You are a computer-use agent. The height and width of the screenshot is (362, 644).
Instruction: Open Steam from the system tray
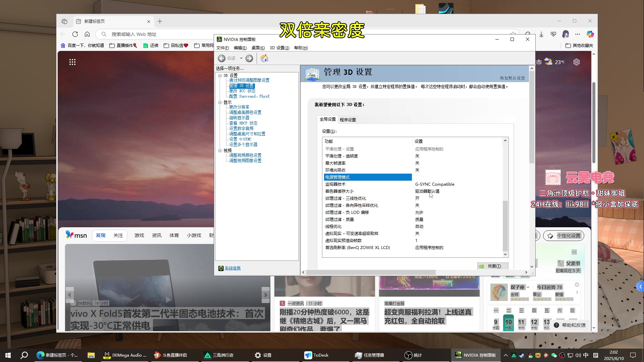pyautogui.click(x=522, y=355)
